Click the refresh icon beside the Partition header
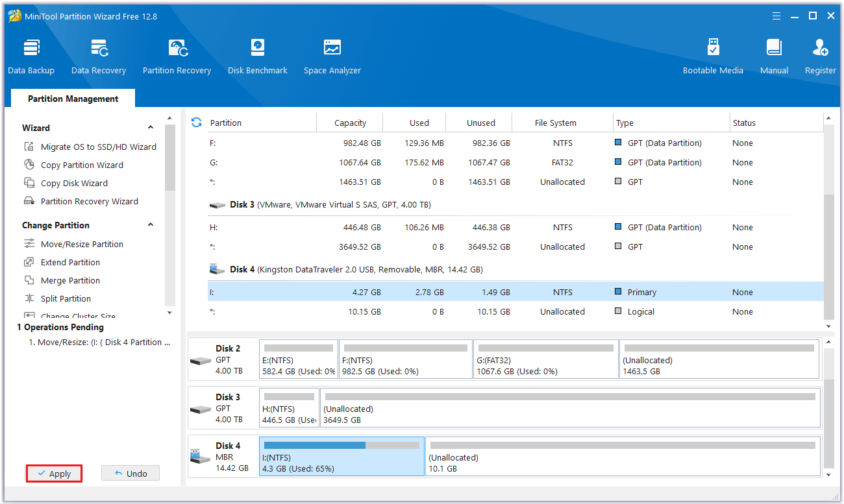Viewport: 844px width, 504px height. click(x=197, y=122)
